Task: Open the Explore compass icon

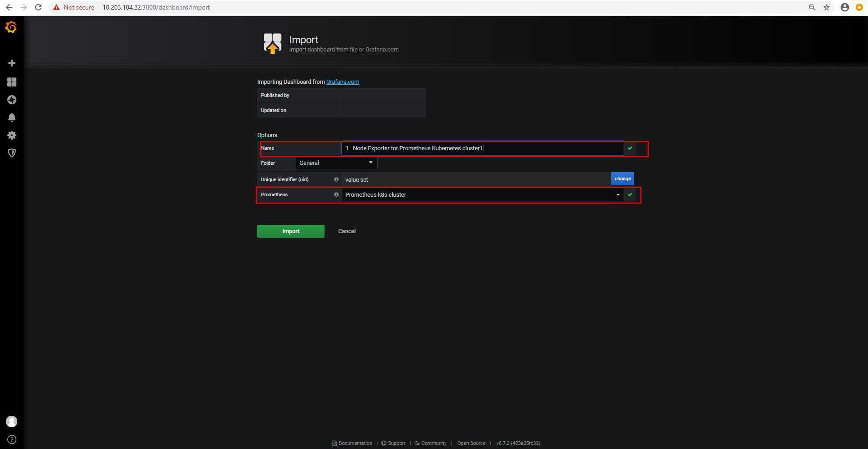Action: click(12, 100)
